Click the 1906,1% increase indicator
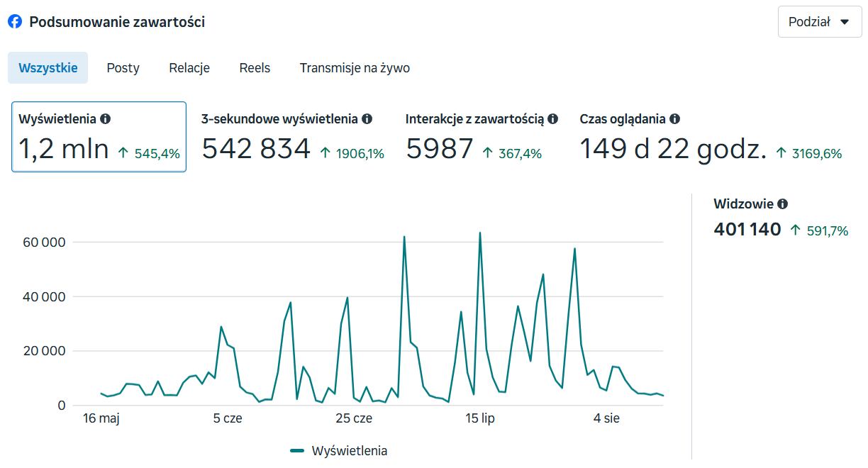Image resolution: width=868 pixels, height=468 pixels. [x=352, y=153]
